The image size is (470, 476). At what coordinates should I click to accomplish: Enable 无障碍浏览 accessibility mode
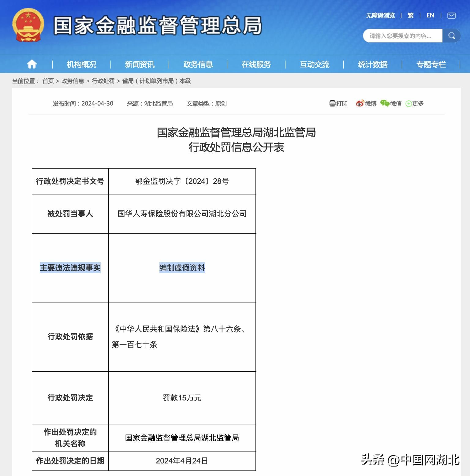click(x=380, y=16)
